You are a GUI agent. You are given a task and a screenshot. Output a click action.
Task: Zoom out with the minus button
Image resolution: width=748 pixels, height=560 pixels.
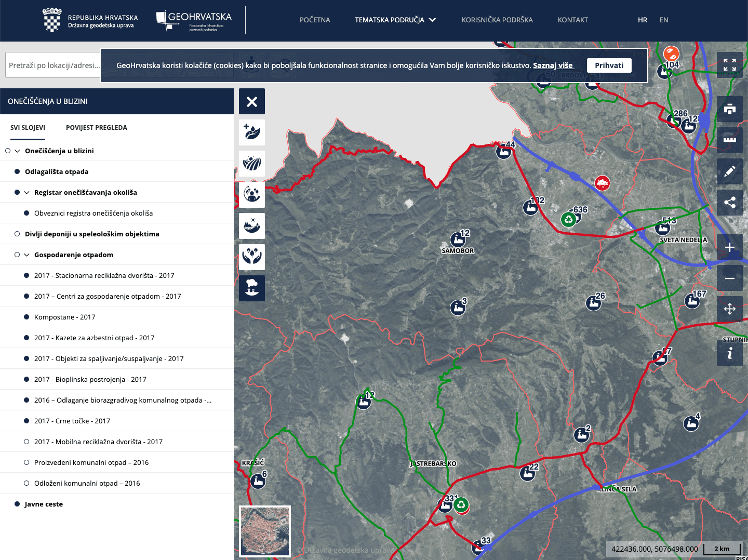point(730,278)
